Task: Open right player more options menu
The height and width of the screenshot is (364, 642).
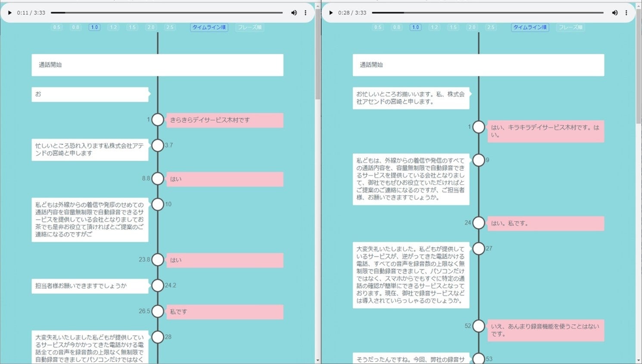Action: pyautogui.click(x=626, y=13)
